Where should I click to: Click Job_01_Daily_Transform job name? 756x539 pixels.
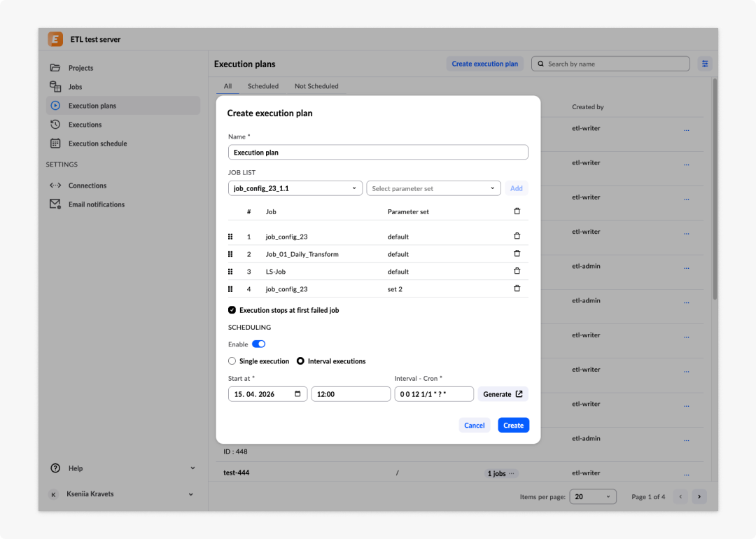coord(302,254)
